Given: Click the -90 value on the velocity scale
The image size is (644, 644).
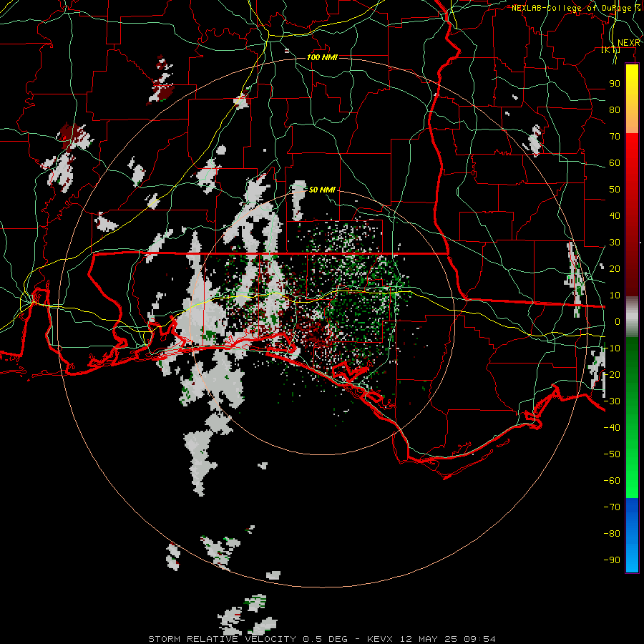Looking at the screenshot, I should pos(612,560).
